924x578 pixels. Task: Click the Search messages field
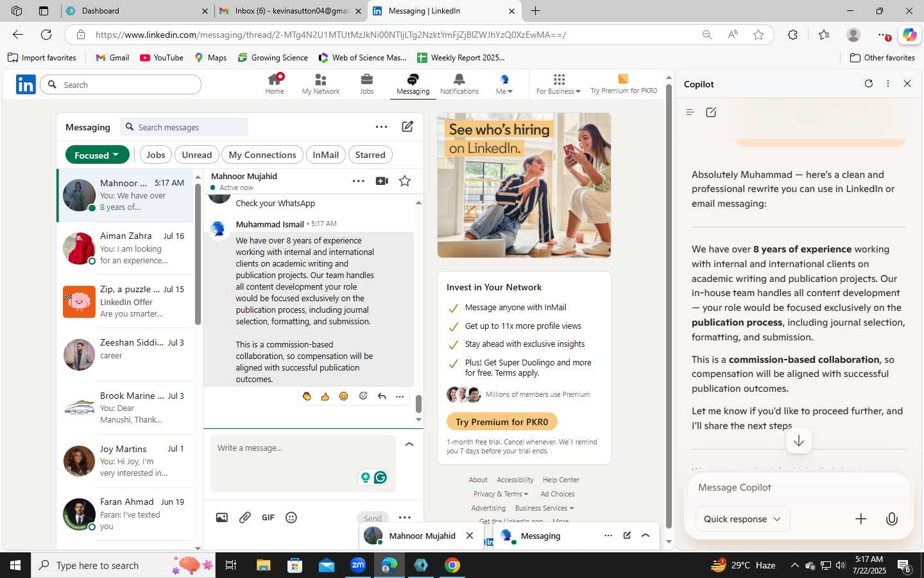[x=184, y=127]
